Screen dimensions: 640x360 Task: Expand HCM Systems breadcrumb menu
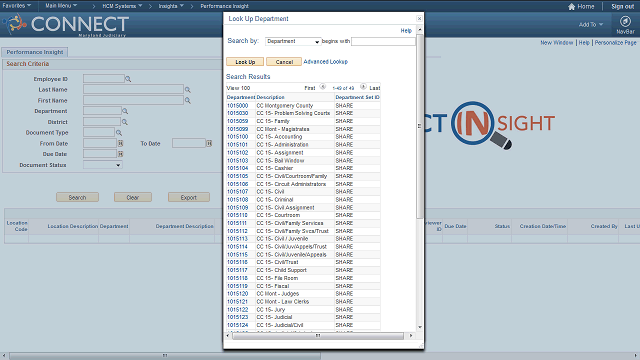122,6
